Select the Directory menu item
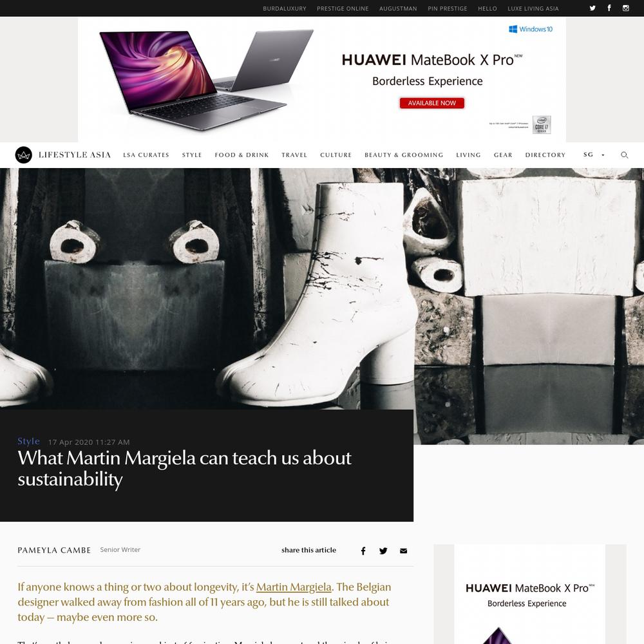This screenshot has height=644, width=644. click(545, 155)
